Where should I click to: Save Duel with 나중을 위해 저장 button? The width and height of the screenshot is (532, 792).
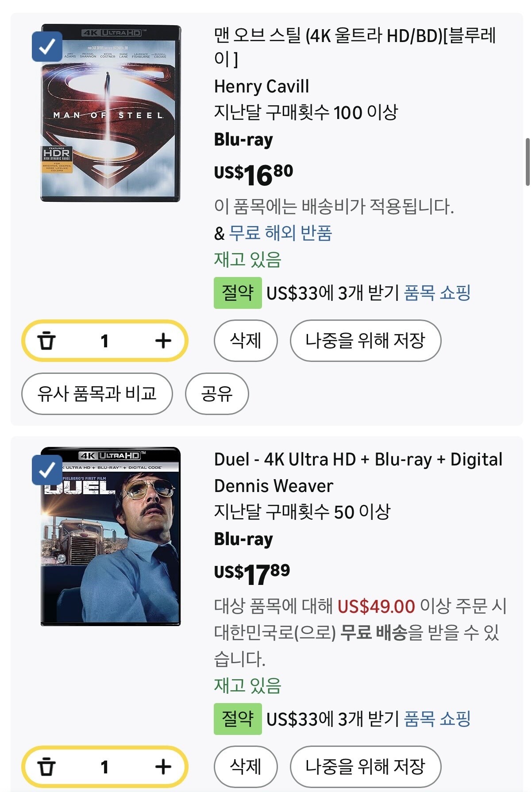pyautogui.click(x=365, y=767)
